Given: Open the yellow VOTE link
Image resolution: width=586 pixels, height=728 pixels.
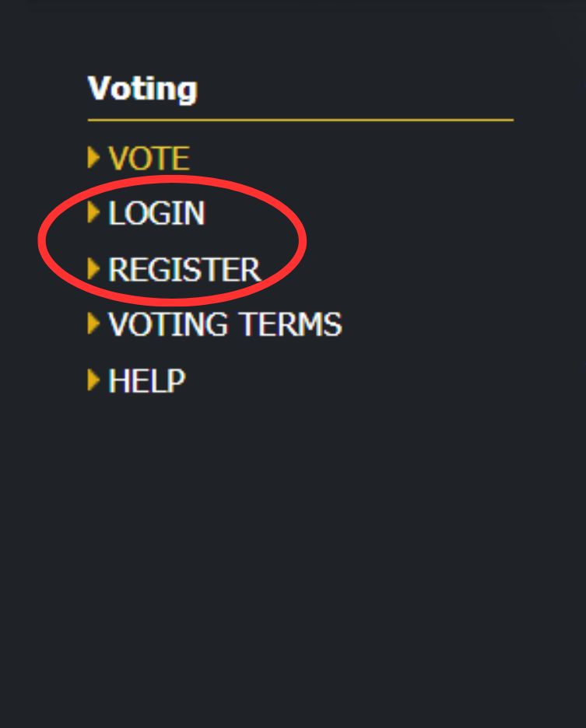Looking at the screenshot, I should (x=149, y=159).
